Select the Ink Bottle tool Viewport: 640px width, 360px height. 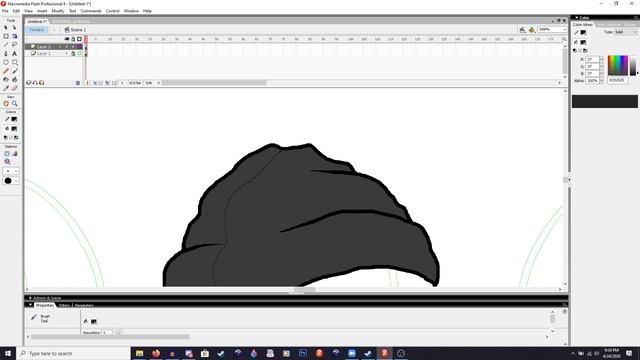coord(6,80)
